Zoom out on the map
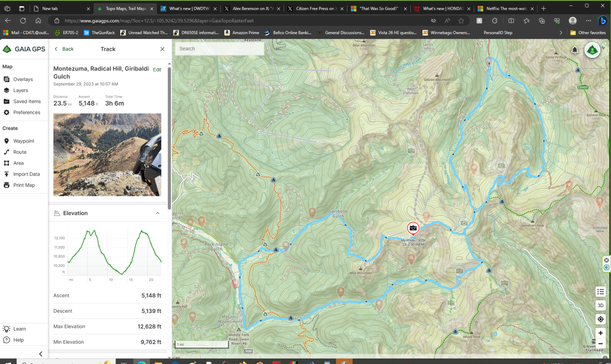 600,343
